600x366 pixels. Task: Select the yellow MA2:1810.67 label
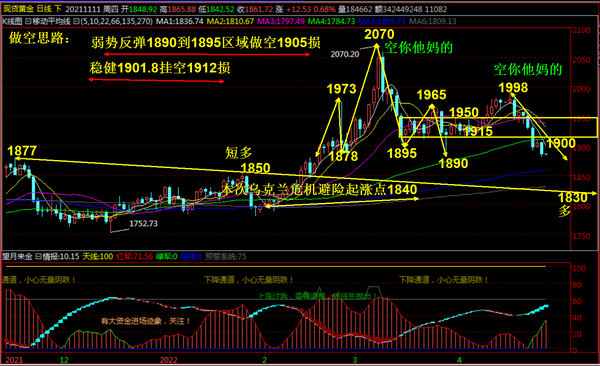point(230,21)
